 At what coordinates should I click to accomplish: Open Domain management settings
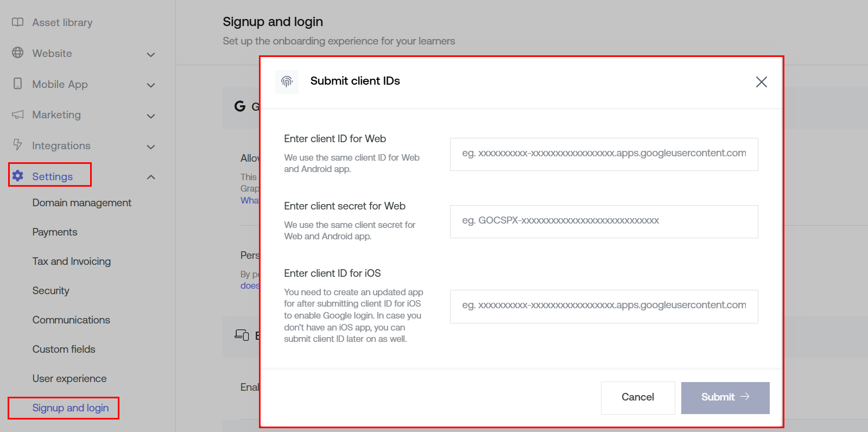(81, 202)
